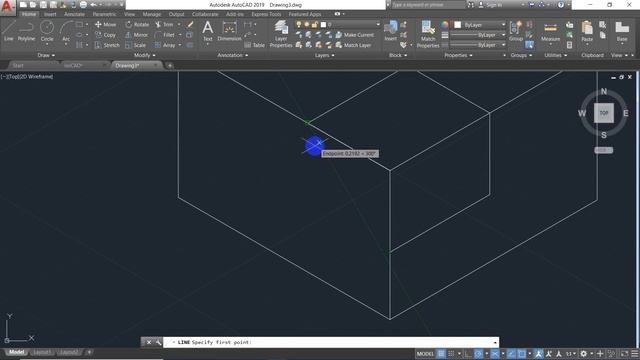
Task: Toggle MODEL space button in status bar
Action: point(425,353)
